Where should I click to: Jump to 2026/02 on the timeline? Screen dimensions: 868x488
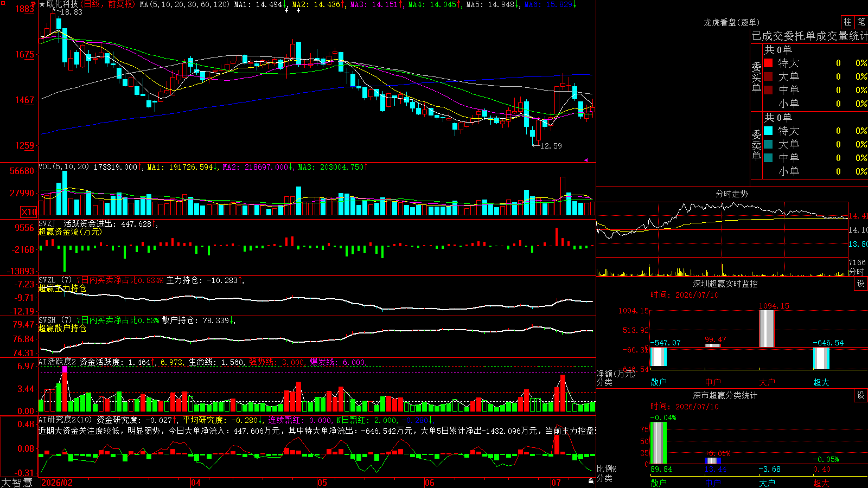pyautogui.click(x=57, y=483)
